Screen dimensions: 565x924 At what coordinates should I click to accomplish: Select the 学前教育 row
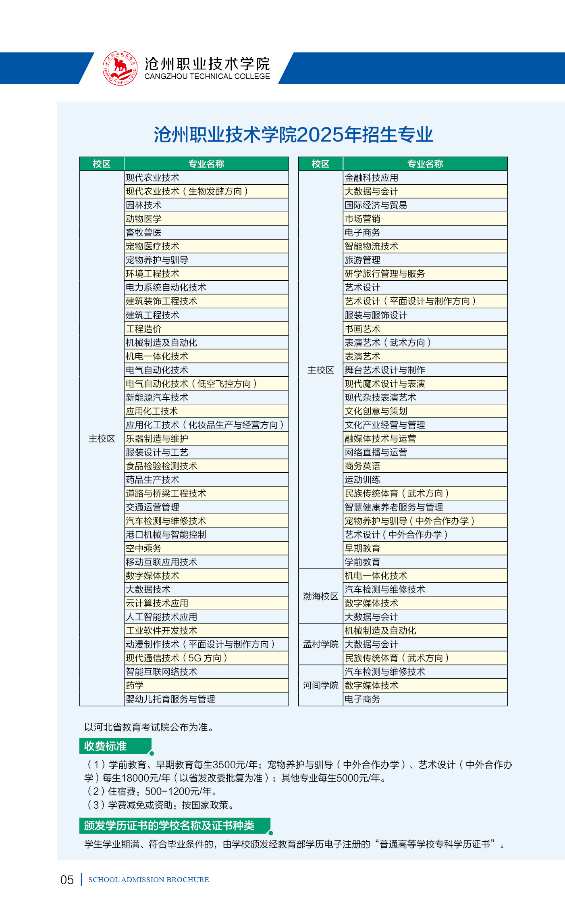point(425,562)
